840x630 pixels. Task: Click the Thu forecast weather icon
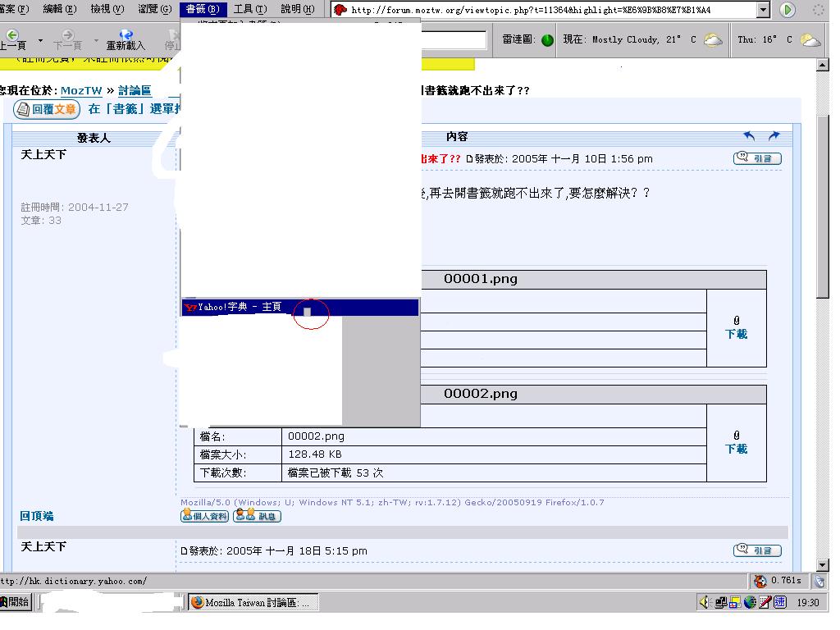click(810, 39)
